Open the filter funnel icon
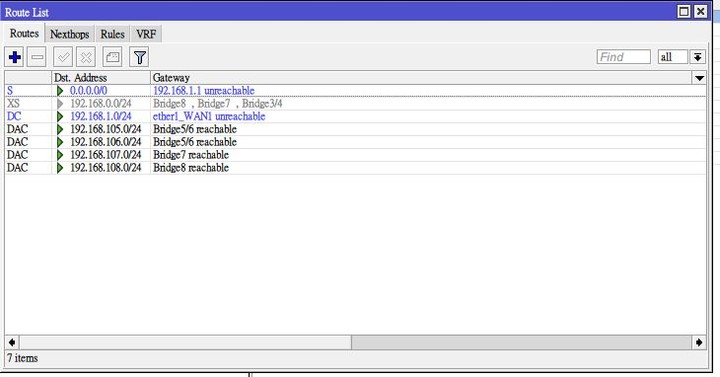The width and height of the screenshot is (720, 377). coord(139,57)
